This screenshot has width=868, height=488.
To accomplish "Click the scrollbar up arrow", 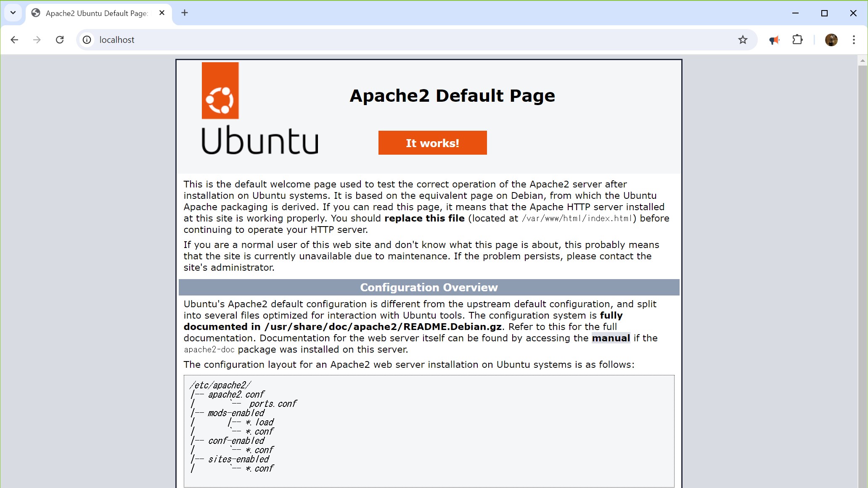I will click(x=863, y=61).
